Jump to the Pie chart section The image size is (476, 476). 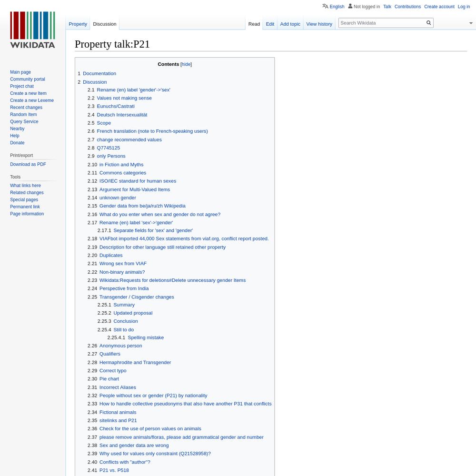point(109,379)
